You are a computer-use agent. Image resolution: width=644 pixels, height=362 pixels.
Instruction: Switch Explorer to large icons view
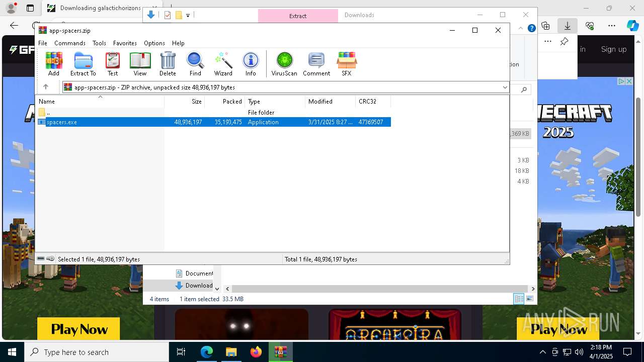pos(530,299)
